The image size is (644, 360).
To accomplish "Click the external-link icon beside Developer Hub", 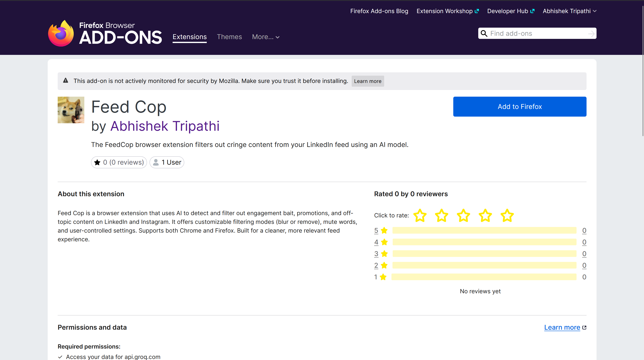I will click(x=532, y=11).
